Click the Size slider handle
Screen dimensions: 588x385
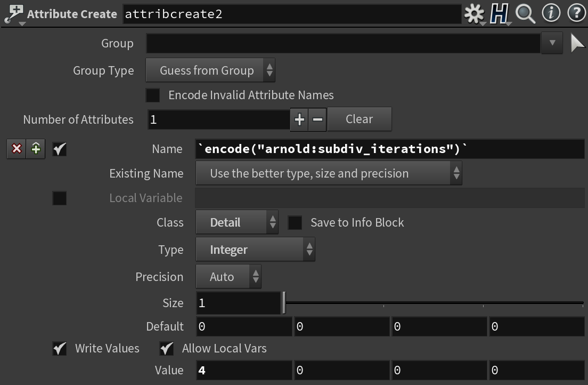[x=284, y=303]
